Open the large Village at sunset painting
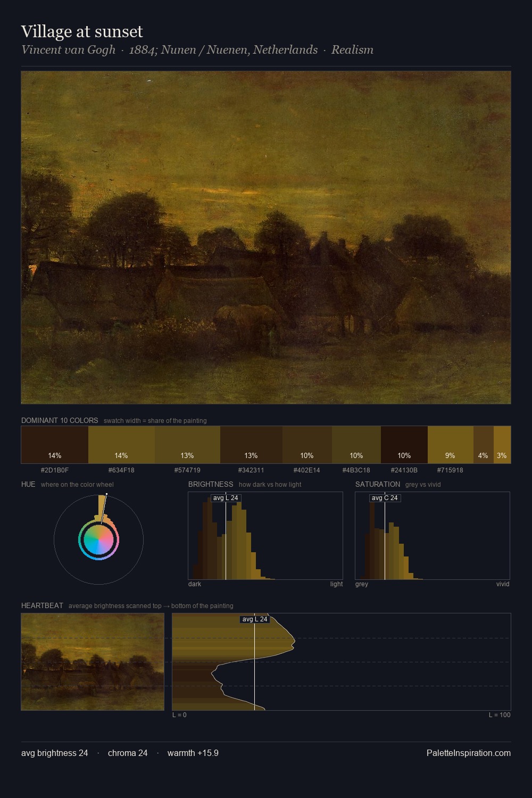 [266, 237]
